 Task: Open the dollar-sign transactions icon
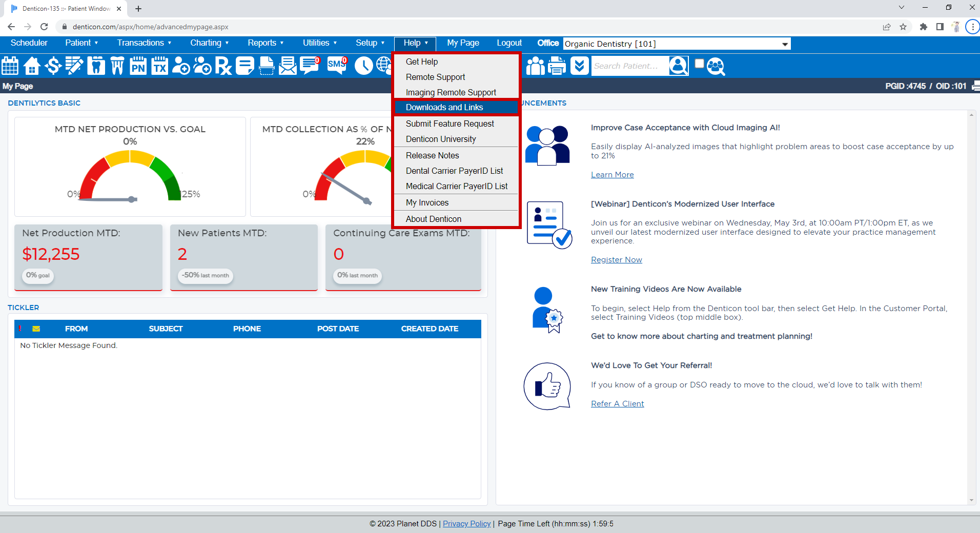click(53, 66)
